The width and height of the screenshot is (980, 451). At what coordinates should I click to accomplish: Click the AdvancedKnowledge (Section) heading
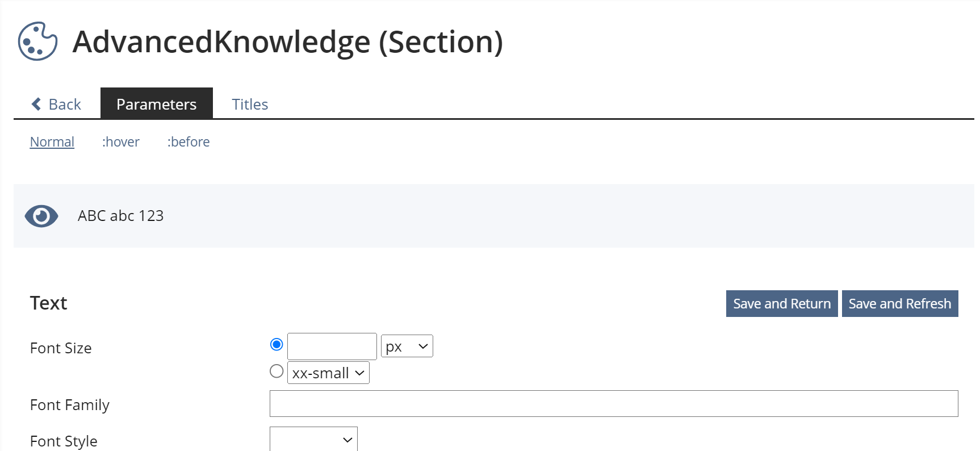click(288, 42)
